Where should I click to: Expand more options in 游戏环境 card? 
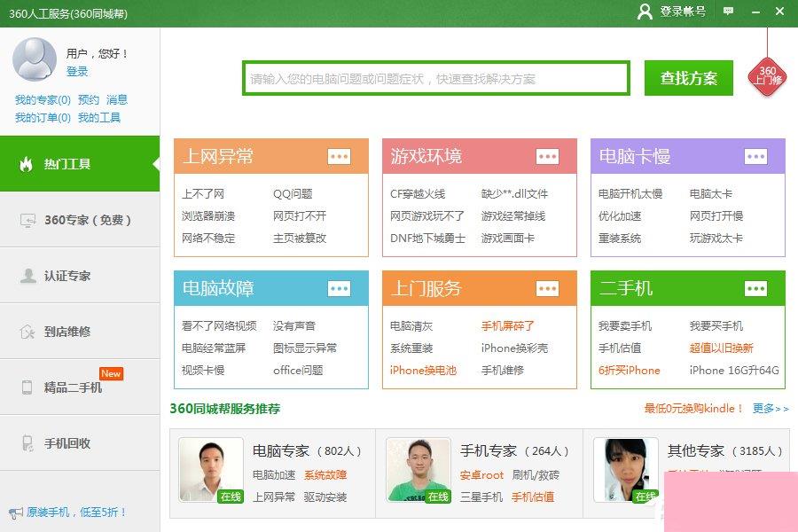pyautogui.click(x=547, y=156)
